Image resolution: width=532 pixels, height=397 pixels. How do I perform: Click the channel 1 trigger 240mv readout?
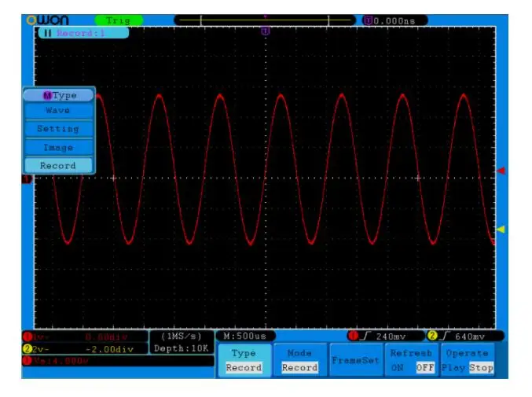pos(391,336)
